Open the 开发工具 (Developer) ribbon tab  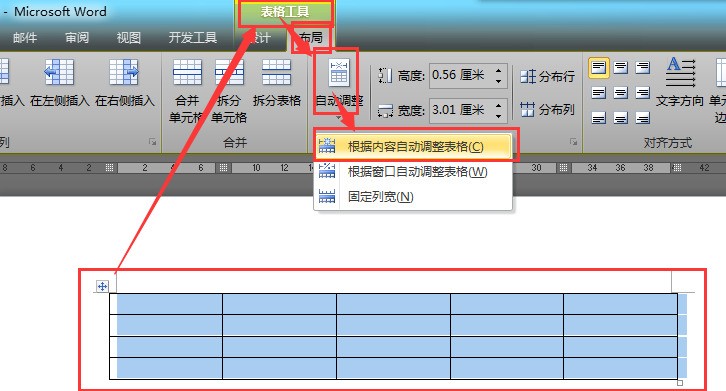(x=193, y=38)
